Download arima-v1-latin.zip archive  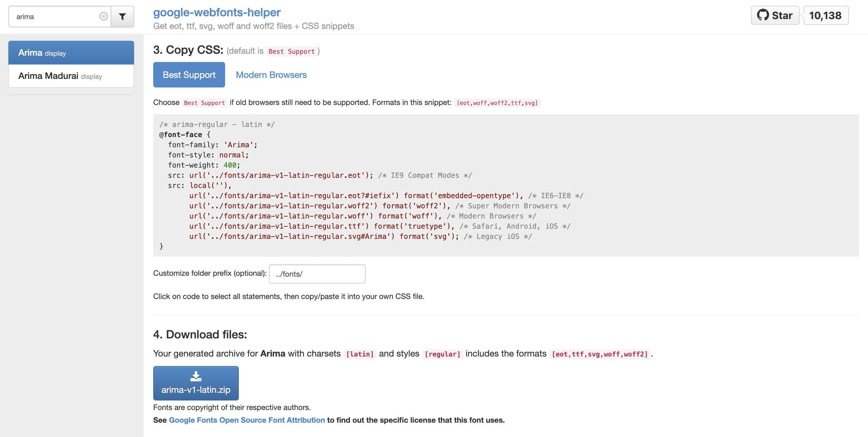pyautogui.click(x=196, y=383)
